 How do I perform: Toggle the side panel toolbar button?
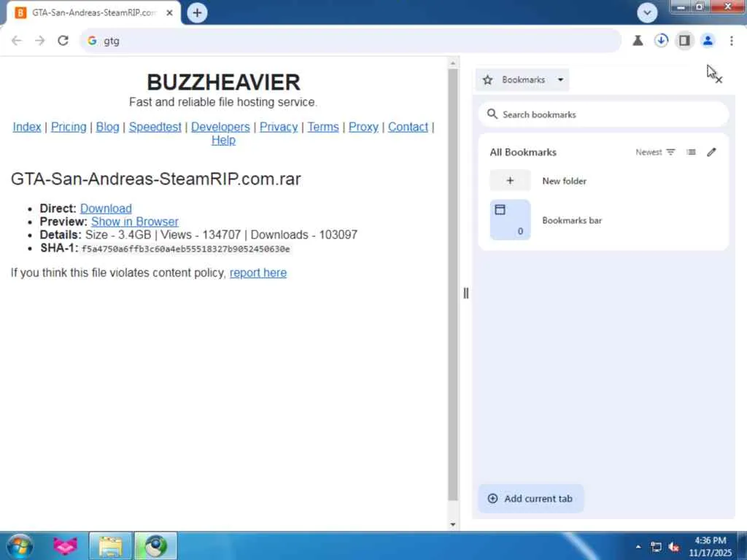point(684,41)
